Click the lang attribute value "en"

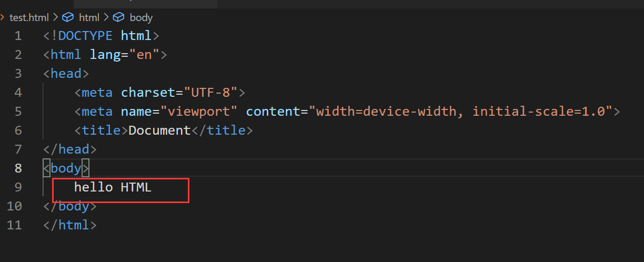click(x=144, y=55)
